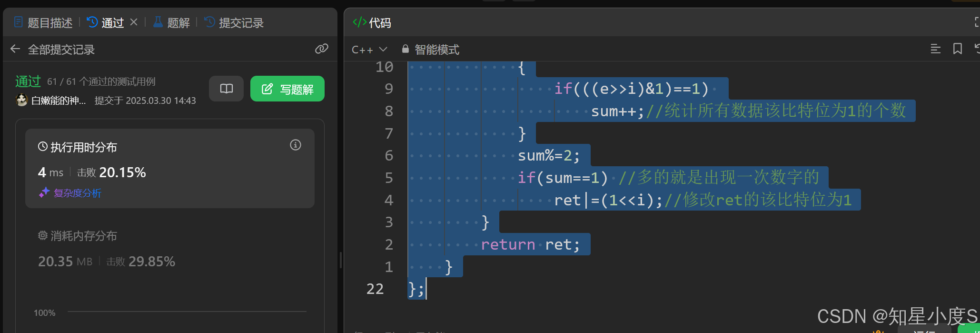980x333 pixels.
Task: Click the open-book notes button
Action: pyautogui.click(x=227, y=89)
